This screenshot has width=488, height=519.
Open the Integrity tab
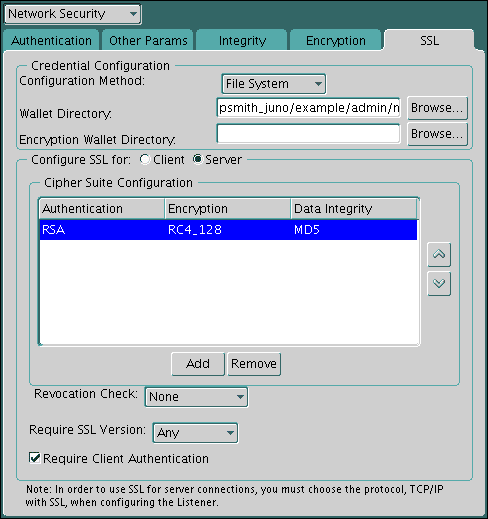242,40
